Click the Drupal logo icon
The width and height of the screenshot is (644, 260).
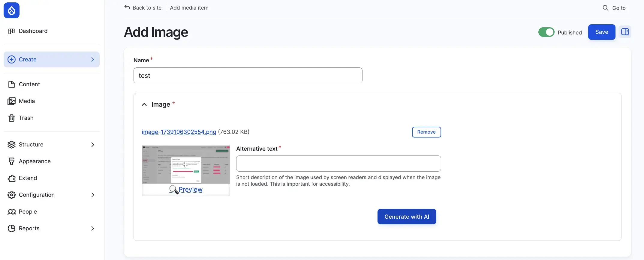point(11,10)
